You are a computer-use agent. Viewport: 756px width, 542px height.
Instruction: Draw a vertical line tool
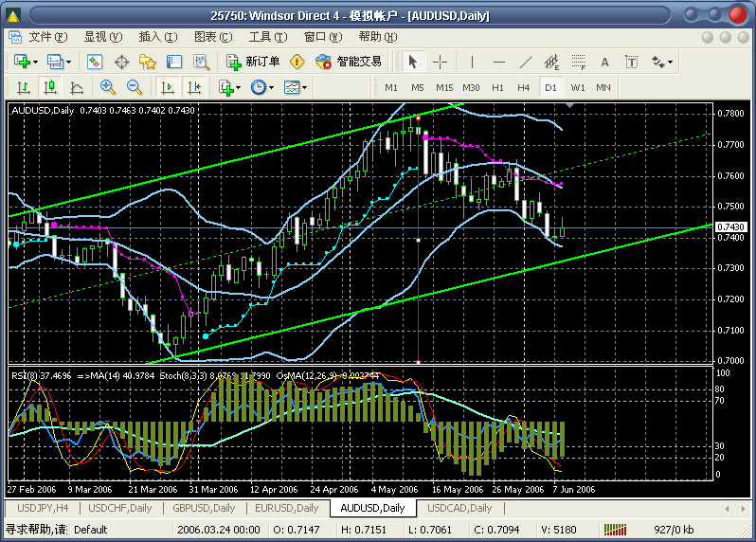point(472,62)
